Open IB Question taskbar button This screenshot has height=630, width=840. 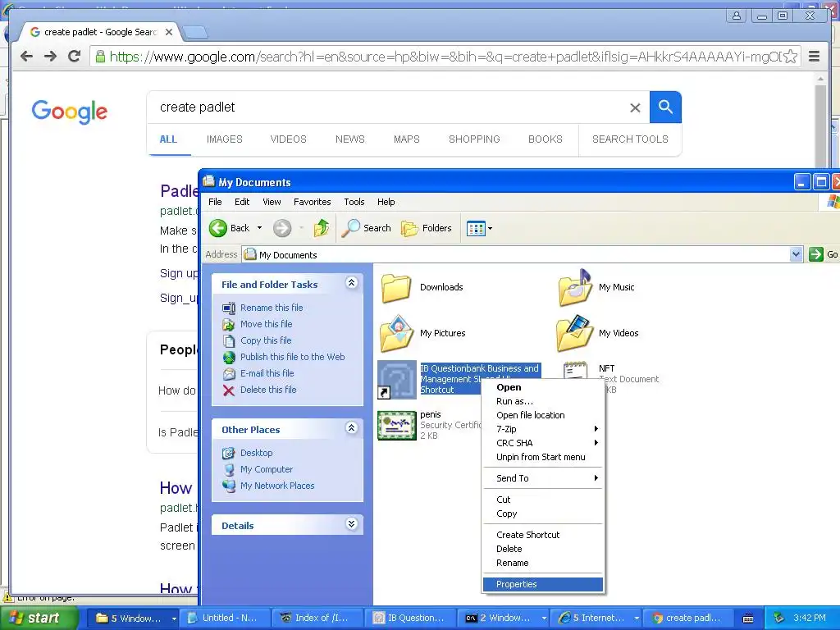point(410,619)
